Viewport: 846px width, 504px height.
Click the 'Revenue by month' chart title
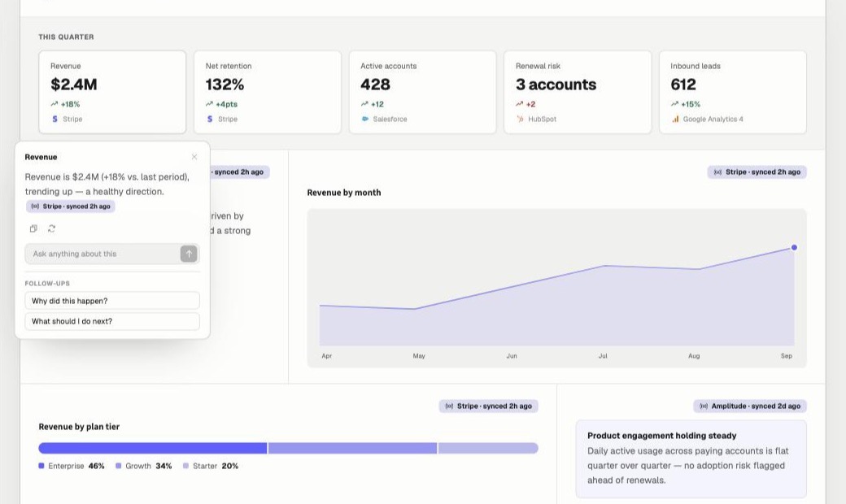click(343, 193)
